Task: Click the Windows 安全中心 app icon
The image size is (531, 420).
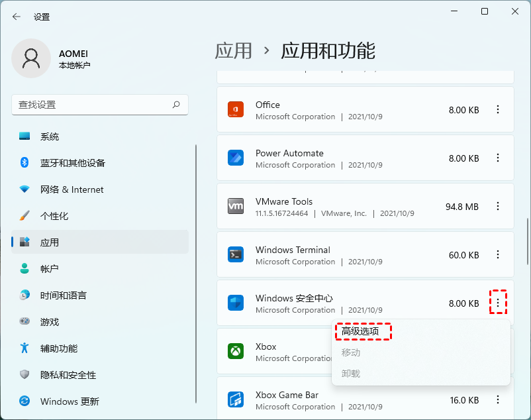Action: 237,303
